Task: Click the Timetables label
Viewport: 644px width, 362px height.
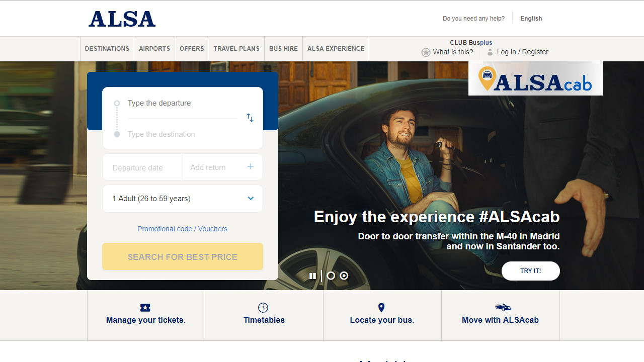Action: (x=264, y=320)
